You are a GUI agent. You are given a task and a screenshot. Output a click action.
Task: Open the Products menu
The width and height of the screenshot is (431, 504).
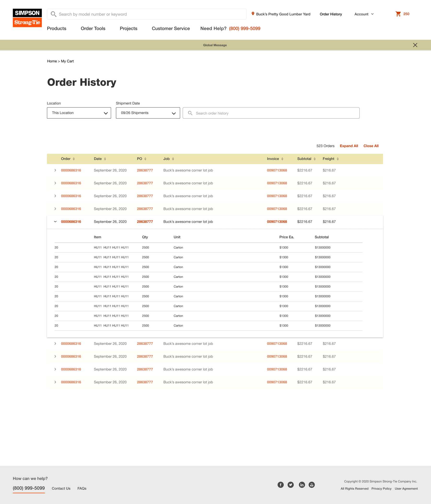click(x=57, y=29)
